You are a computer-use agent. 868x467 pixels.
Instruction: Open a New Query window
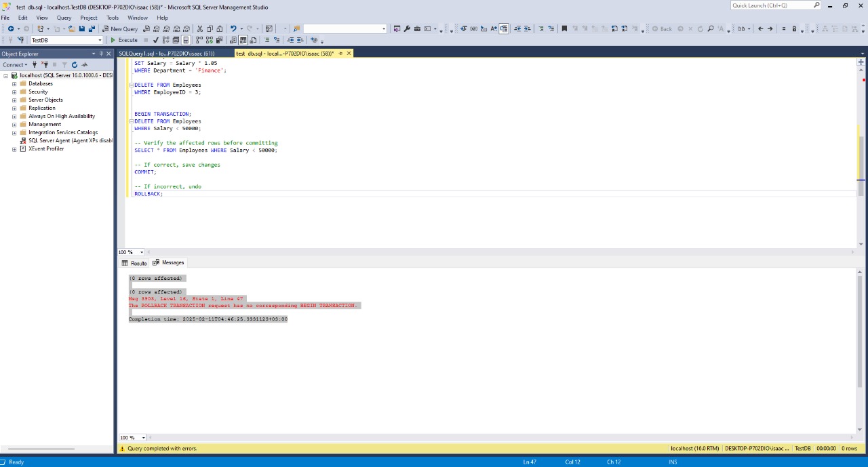click(121, 28)
